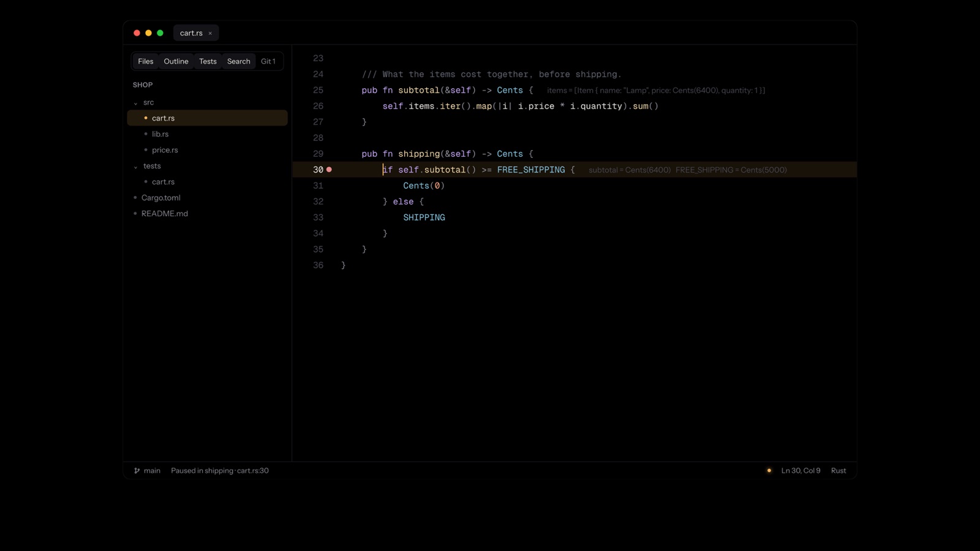Click the 'pub fn shipping' function name

point(419,154)
